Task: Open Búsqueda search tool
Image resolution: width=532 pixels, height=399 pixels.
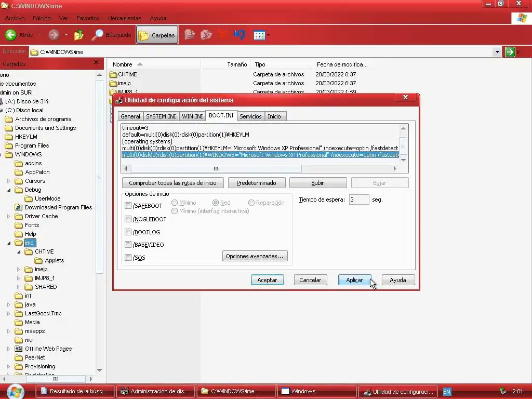Action: (112, 35)
